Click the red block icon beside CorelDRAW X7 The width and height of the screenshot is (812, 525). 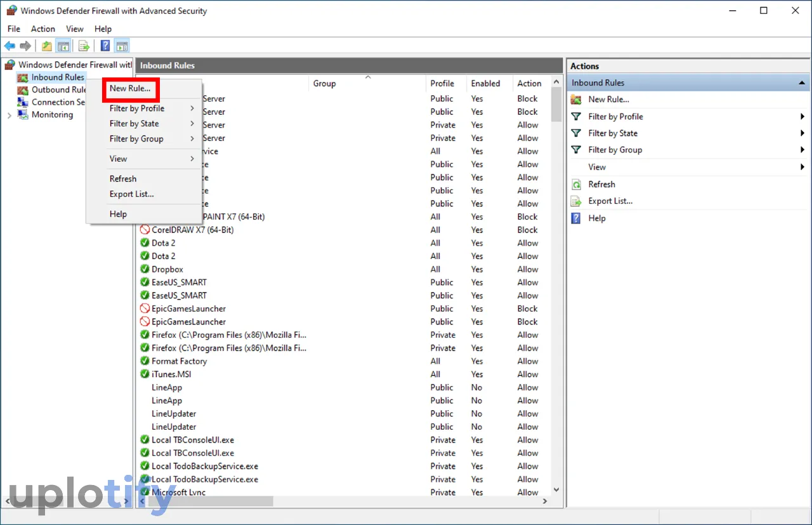(x=145, y=230)
